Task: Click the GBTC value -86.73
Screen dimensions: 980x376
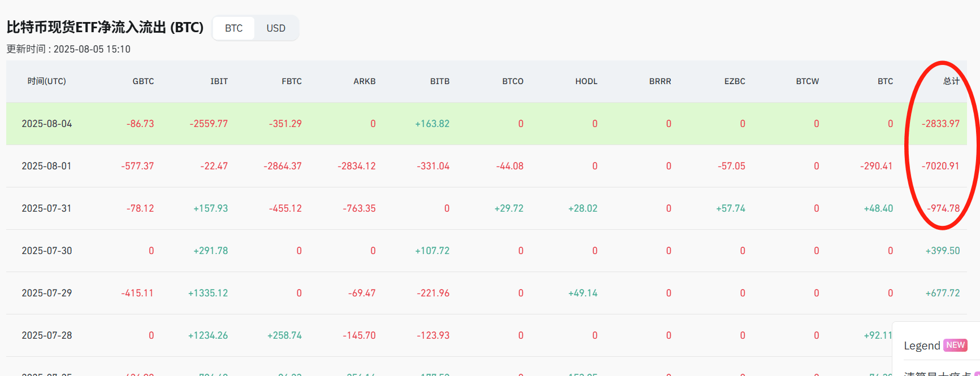Action: [140, 124]
